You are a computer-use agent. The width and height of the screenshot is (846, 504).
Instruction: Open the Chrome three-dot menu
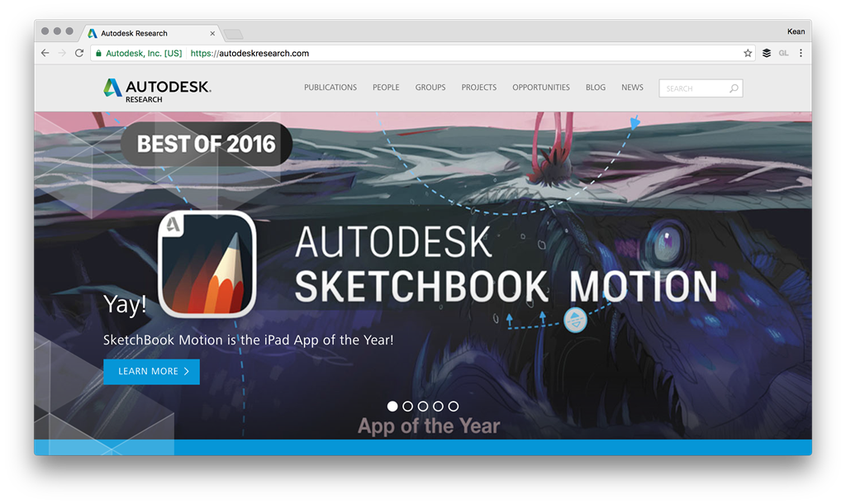click(x=801, y=53)
